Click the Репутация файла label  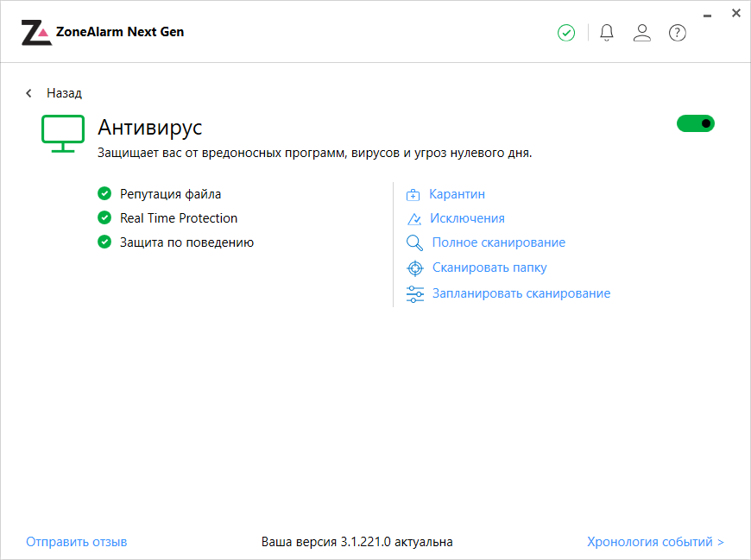click(x=171, y=194)
